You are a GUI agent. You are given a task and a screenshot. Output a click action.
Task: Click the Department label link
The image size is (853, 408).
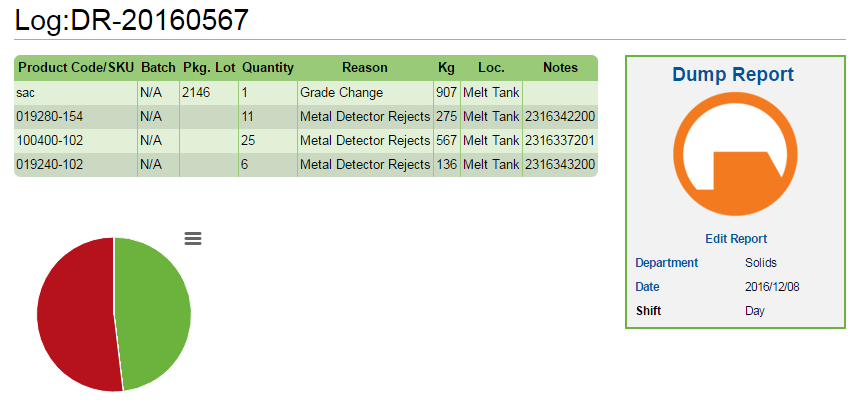pyautogui.click(x=666, y=263)
